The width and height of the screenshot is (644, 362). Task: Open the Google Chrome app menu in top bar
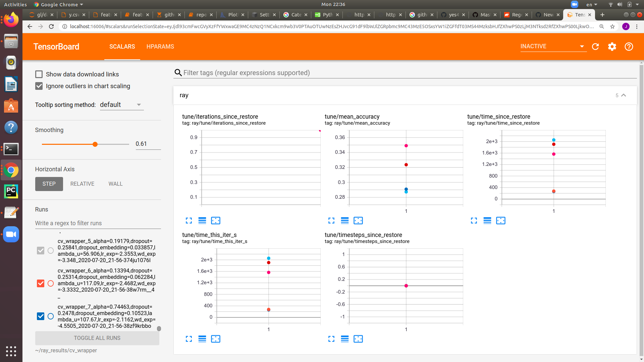pos(59,4)
